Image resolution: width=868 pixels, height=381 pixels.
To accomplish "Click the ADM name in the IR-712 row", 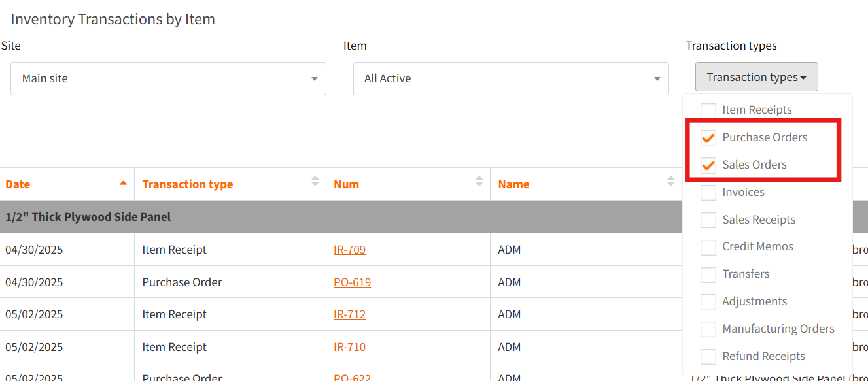I will tap(510, 314).
